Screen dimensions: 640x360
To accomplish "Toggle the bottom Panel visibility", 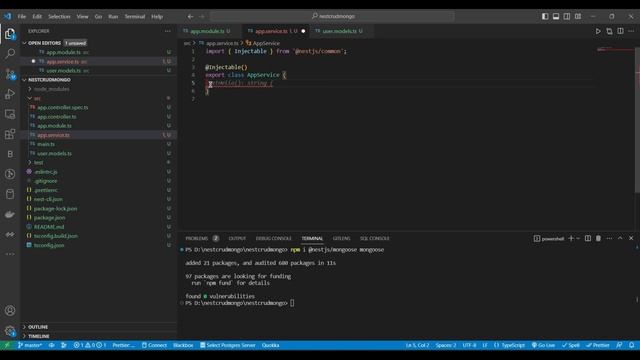I will [x=556, y=16].
